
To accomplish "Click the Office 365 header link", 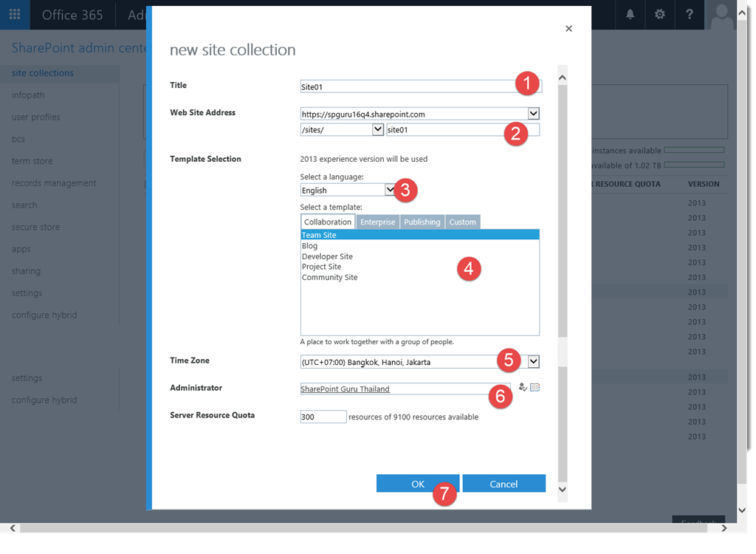I will point(72,15).
